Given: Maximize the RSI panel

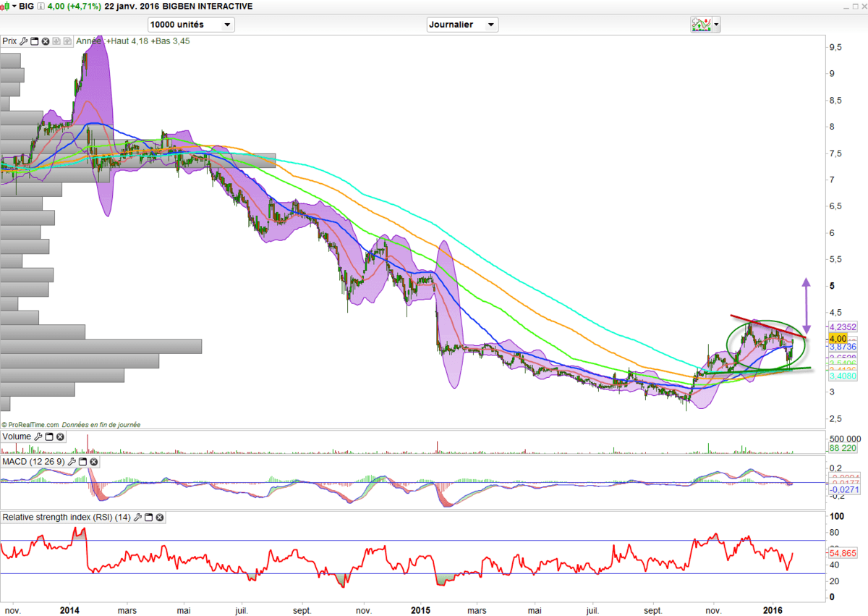Looking at the screenshot, I should (x=149, y=518).
